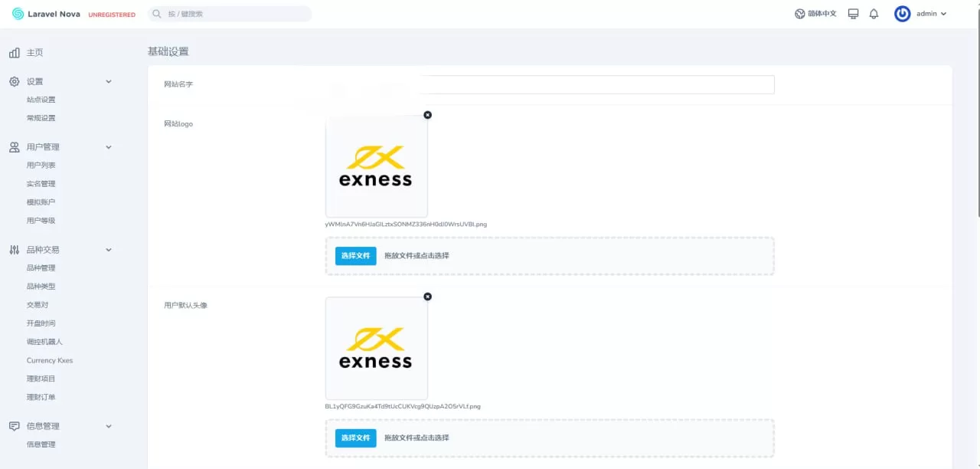980x469 pixels.
Task: Click the globe language icon
Action: point(800,14)
